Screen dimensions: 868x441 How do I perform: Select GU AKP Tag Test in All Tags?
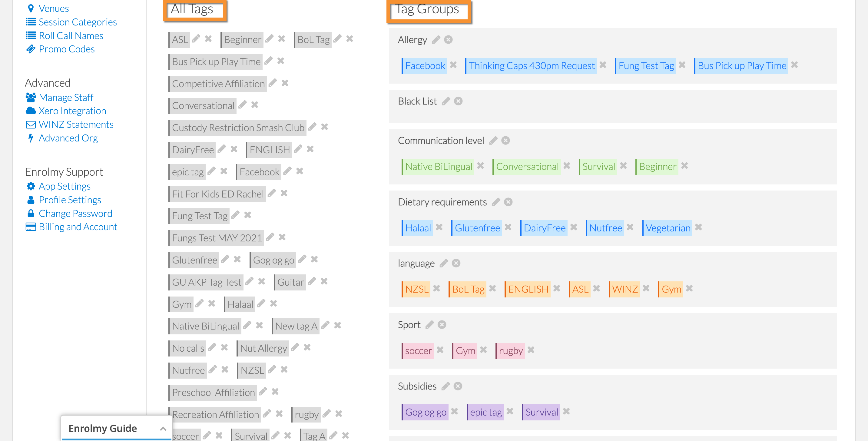pyautogui.click(x=206, y=282)
